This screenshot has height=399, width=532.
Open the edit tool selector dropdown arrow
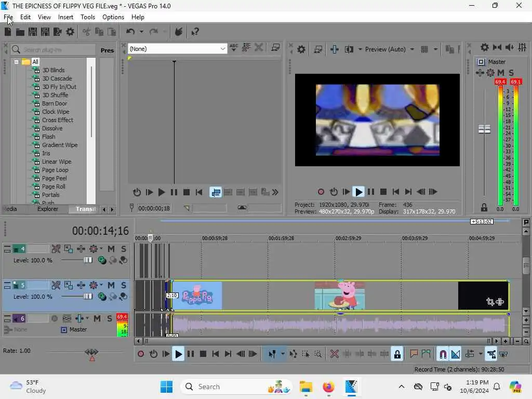click(282, 354)
